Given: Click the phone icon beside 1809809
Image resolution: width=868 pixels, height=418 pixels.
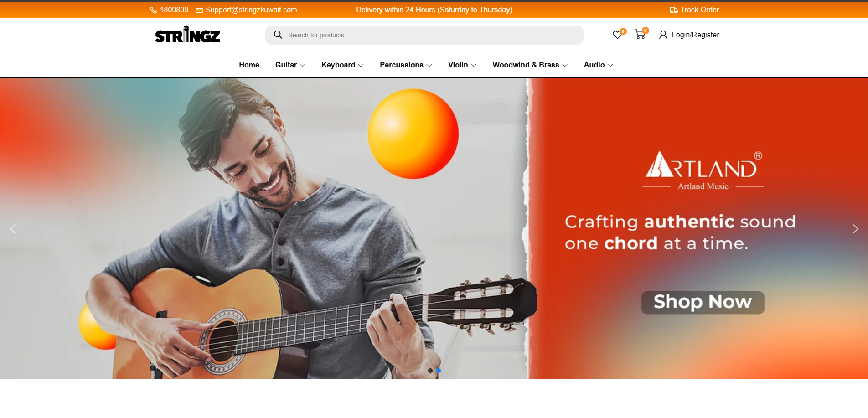Looking at the screenshot, I should click(153, 10).
